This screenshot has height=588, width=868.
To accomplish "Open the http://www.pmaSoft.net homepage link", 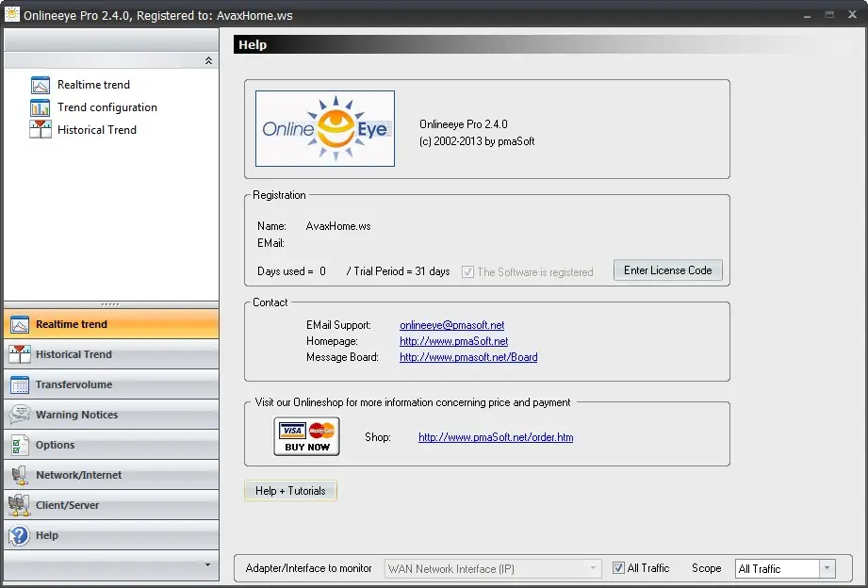I will pos(454,341).
